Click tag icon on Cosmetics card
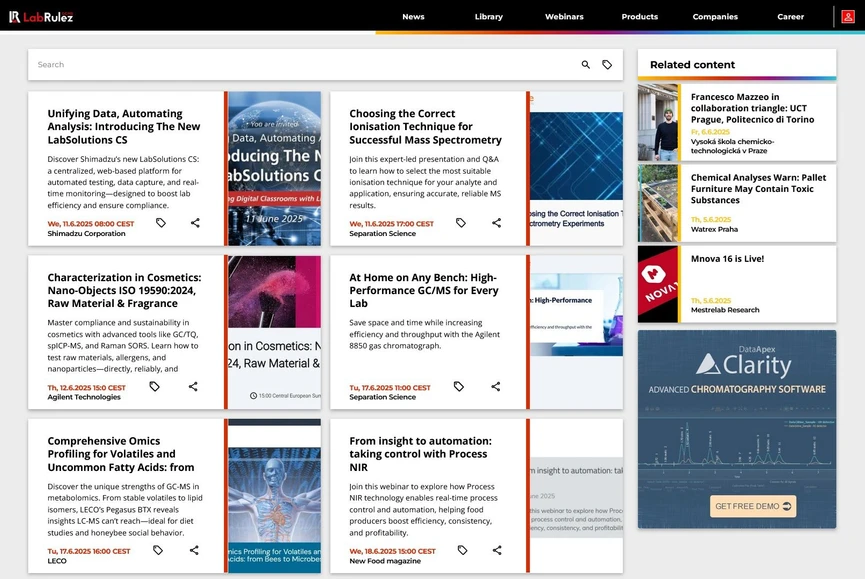This screenshot has width=865, height=579. click(154, 387)
